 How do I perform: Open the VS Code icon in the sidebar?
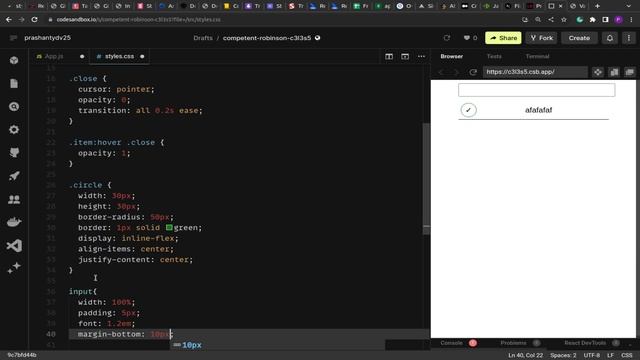(14, 245)
